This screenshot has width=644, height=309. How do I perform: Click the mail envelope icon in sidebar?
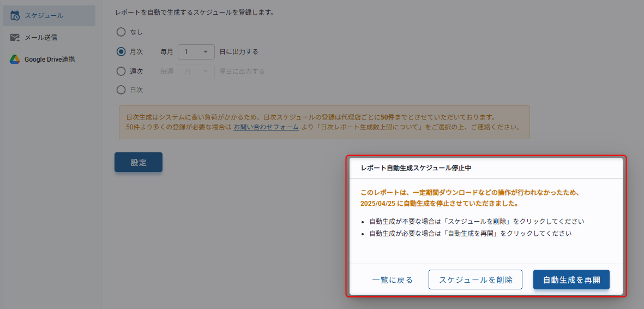coord(15,38)
